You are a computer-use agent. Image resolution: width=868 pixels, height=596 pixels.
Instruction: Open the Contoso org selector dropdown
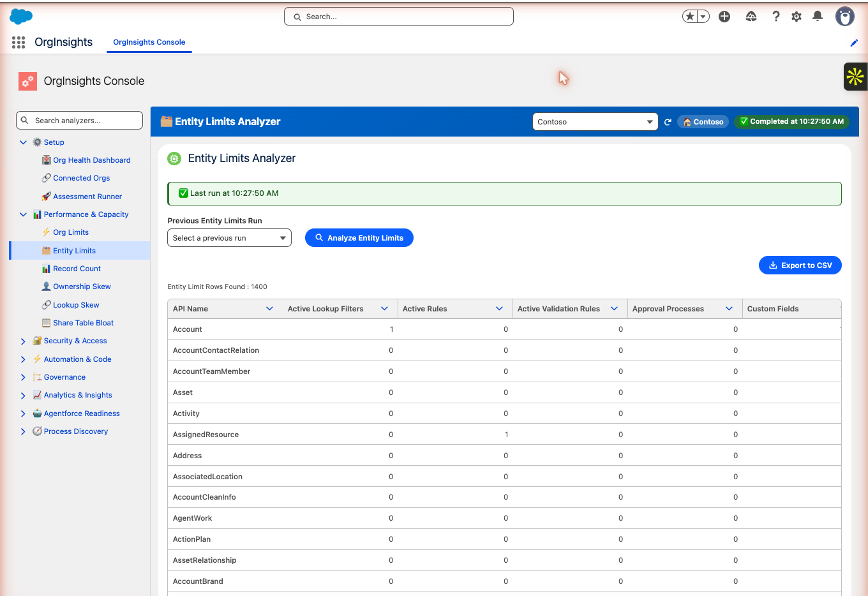(595, 122)
